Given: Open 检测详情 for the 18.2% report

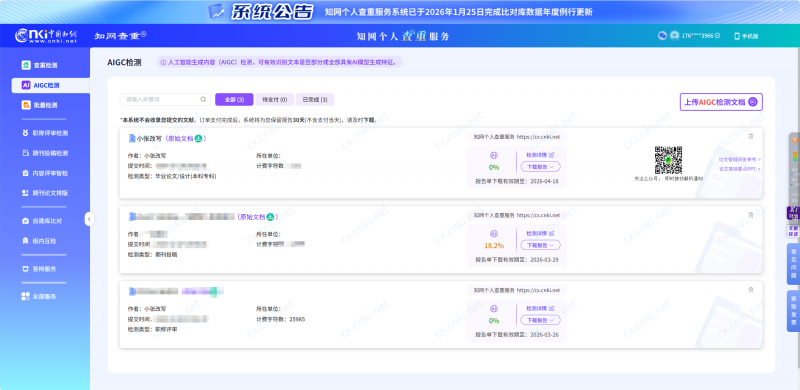Looking at the screenshot, I should coord(540,233).
